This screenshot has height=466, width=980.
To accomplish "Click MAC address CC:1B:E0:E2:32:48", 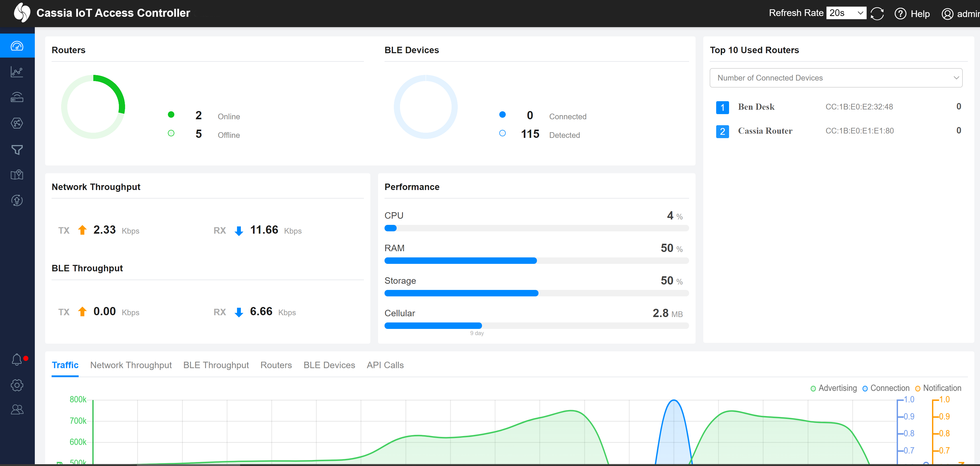I will coord(859,107).
